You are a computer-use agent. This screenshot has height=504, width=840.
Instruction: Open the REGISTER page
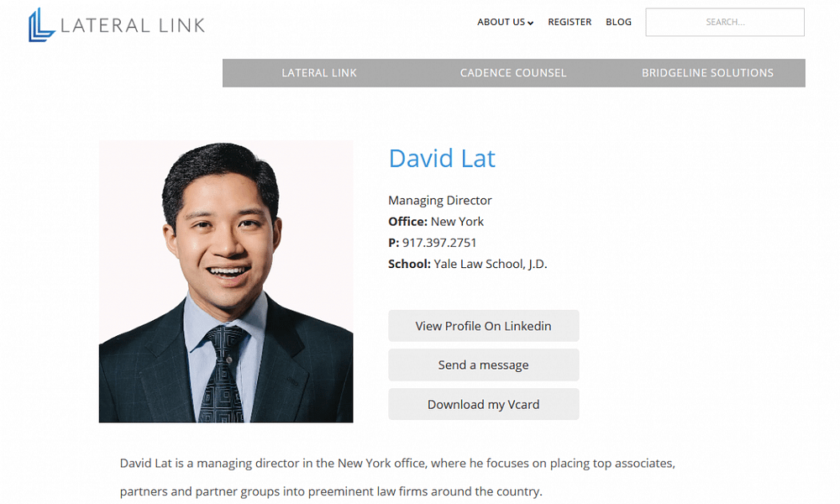coord(570,22)
